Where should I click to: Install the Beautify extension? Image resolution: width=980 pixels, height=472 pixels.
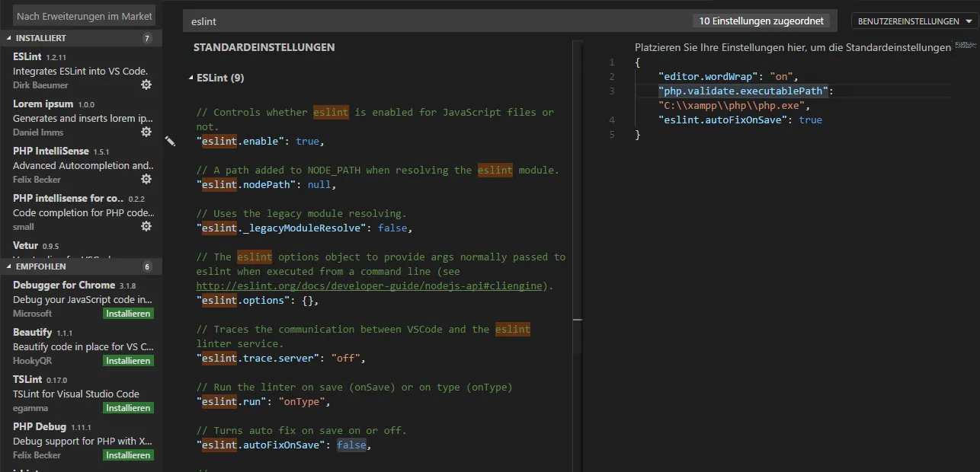coord(128,361)
